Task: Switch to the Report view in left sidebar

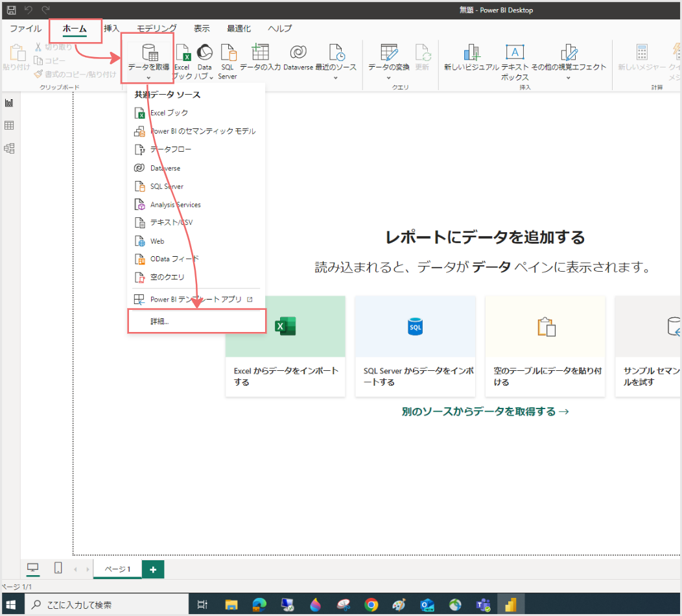Action: [x=9, y=103]
